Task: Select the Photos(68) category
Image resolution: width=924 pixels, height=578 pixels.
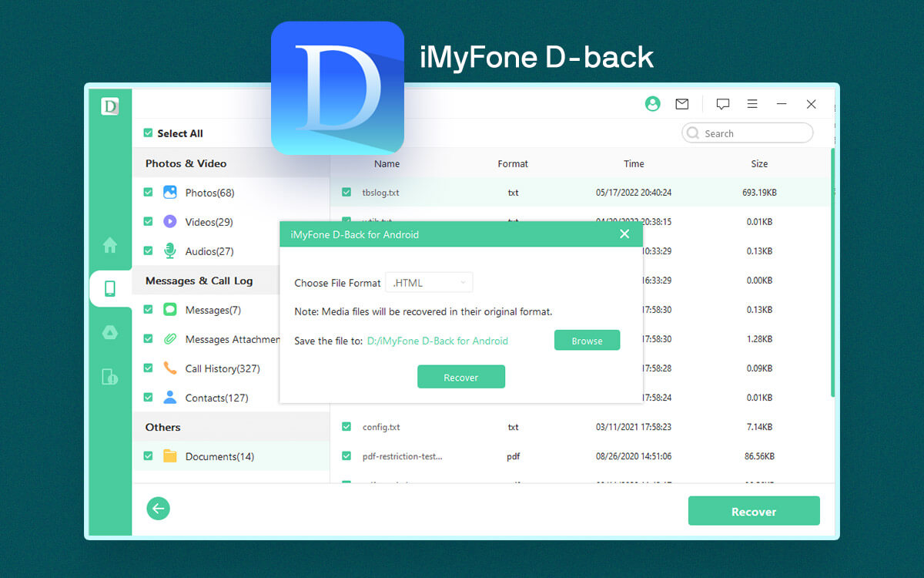Action: point(209,193)
